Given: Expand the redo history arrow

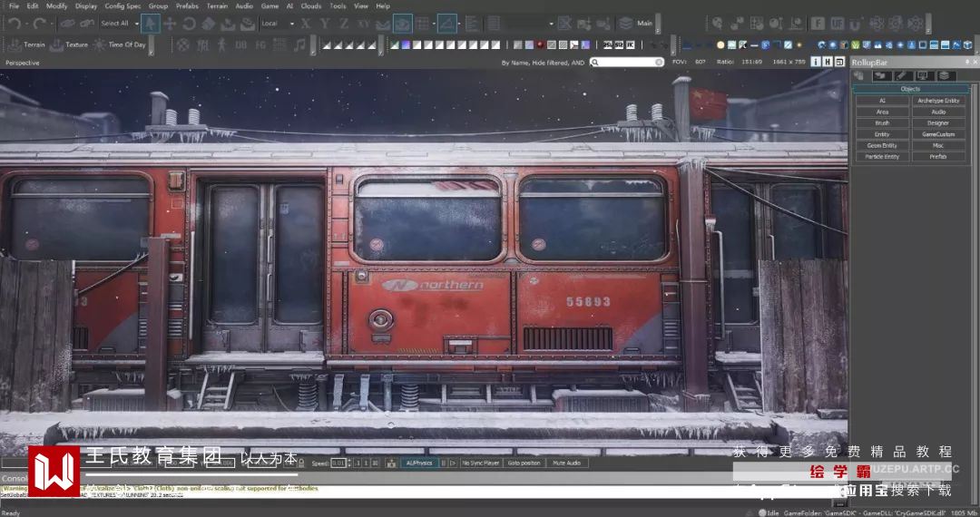Looking at the screenshot, I should (52, 24).
